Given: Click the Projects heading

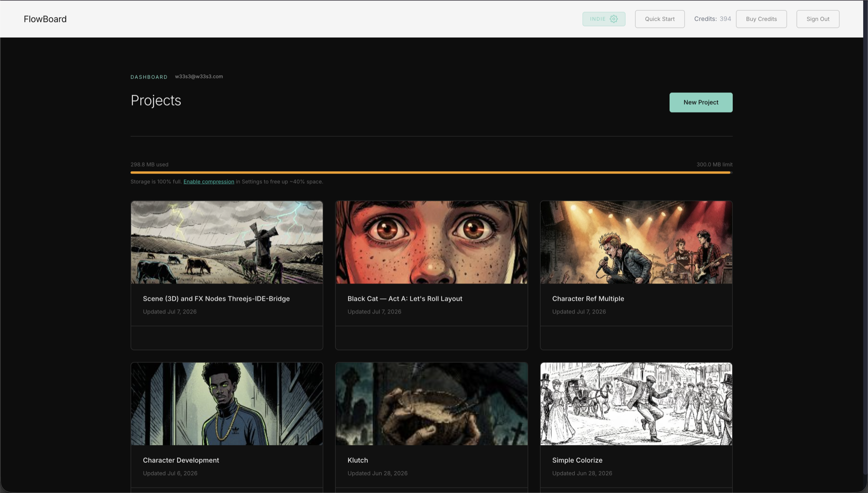Looking at the screenshot, I should (x=156, y=101).
